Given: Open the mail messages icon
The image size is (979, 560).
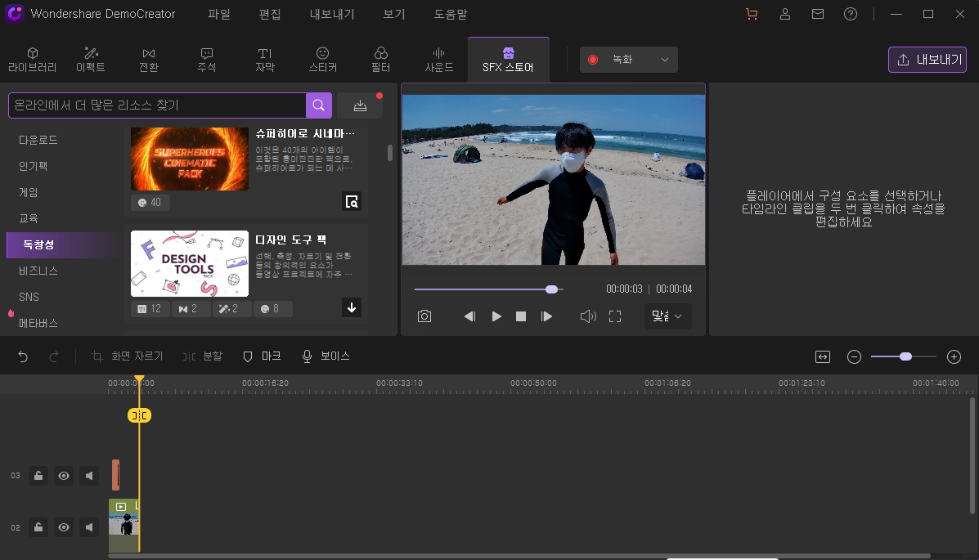Looking at the screenshot, I should click(818, 14).
